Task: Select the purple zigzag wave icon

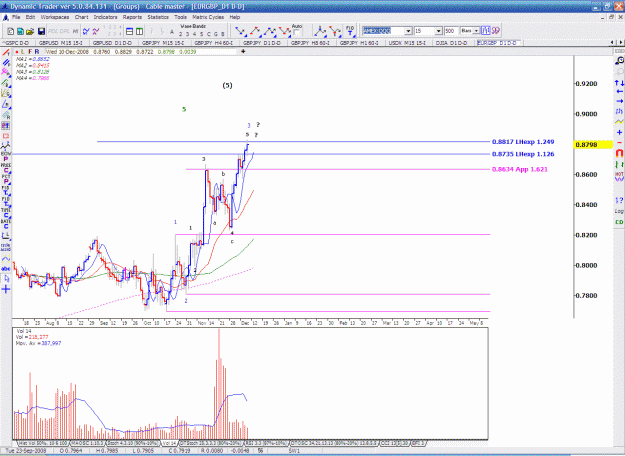Action: click(96, 31)
